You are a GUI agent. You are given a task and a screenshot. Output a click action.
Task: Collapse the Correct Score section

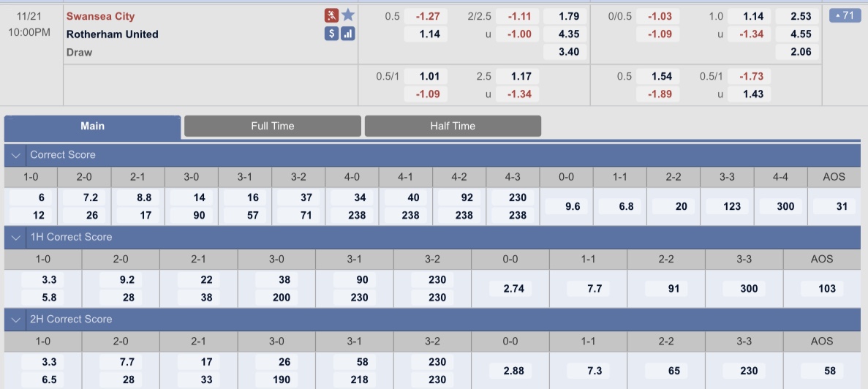click(x=15, y=155)
